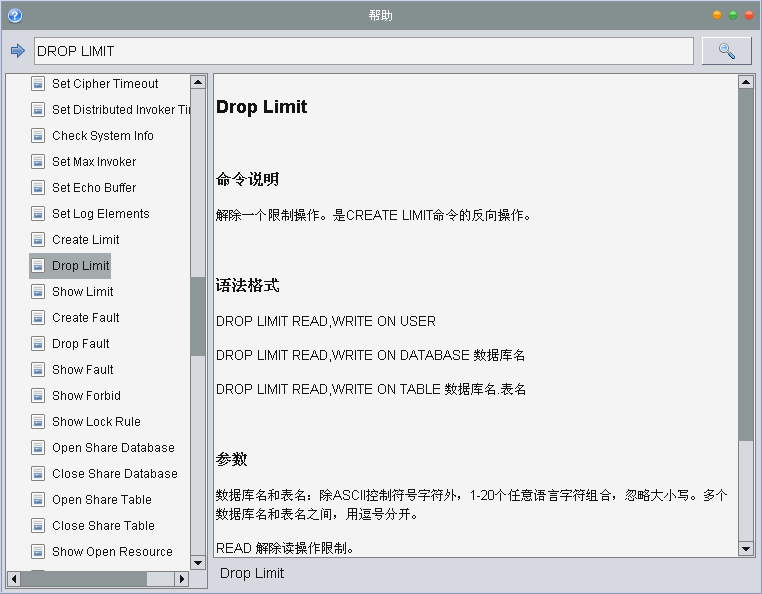Click content pane scrollbar down arrow
The image size is (762, 594).
coord(745,549)
